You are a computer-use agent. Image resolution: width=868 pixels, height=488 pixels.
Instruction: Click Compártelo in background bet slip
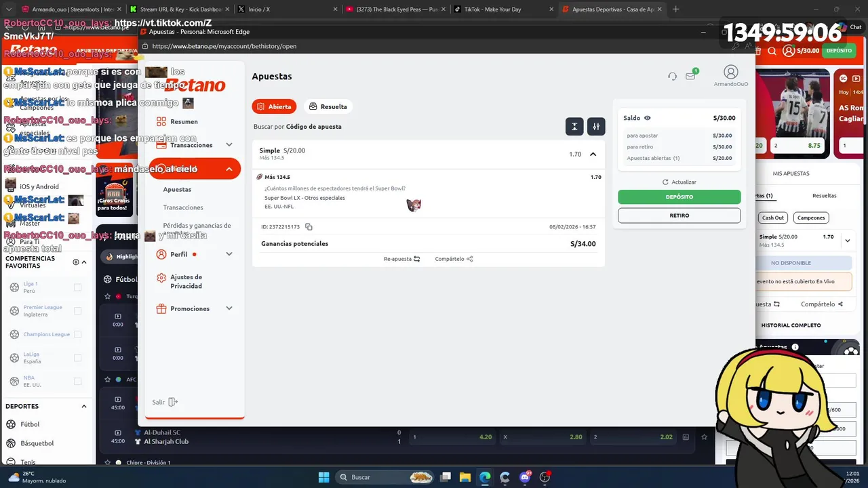[821, 304]
